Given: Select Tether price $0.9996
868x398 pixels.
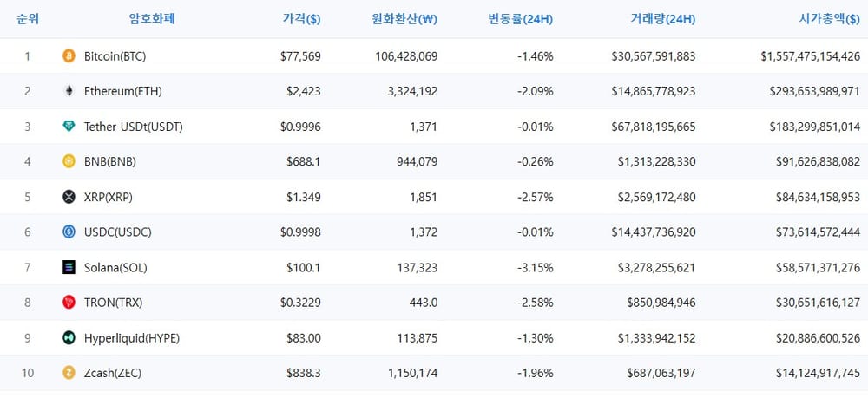Looking at the screenshot, I should click(x=300, y=127).
